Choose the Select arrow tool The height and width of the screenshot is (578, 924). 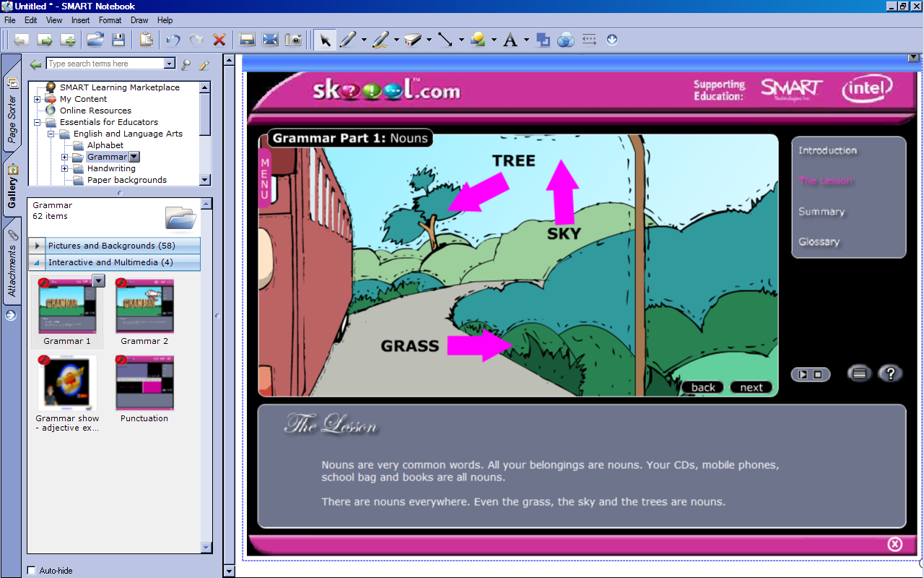(325, 40)
